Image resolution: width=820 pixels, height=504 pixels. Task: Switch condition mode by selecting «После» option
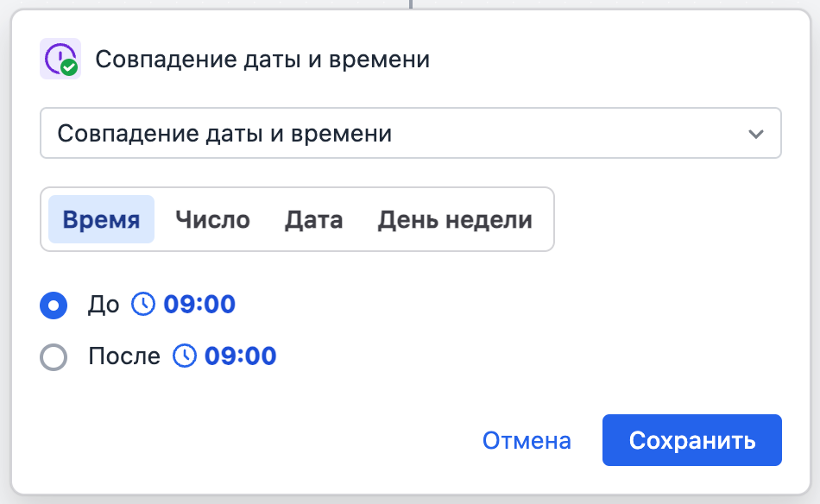[54, 356]
